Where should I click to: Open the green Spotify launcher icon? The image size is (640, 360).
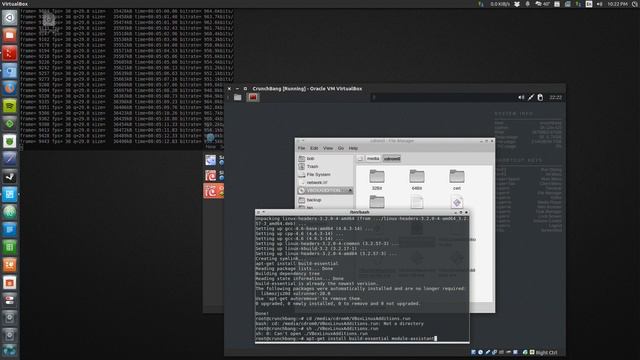coord(9,106)
